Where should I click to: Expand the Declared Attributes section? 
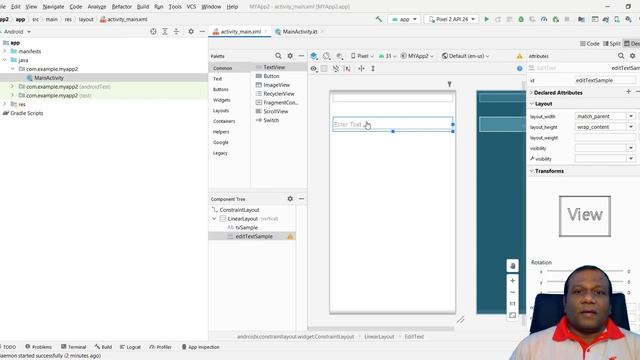point(531,93)
